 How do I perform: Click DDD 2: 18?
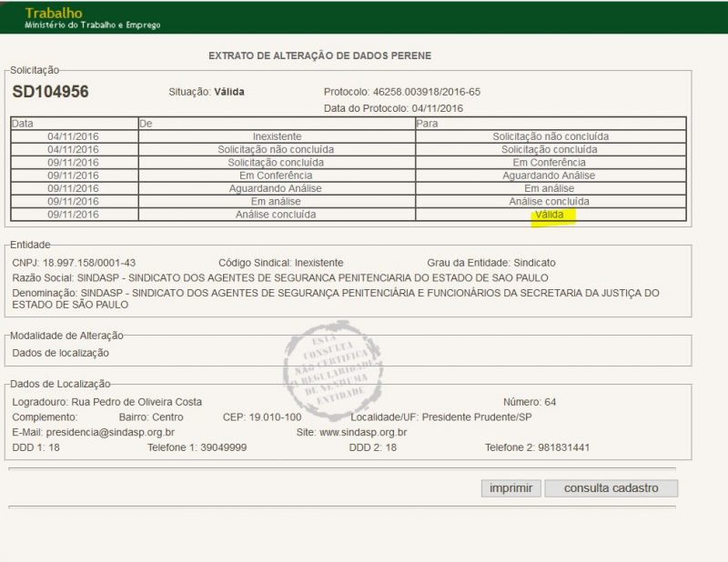373,447
